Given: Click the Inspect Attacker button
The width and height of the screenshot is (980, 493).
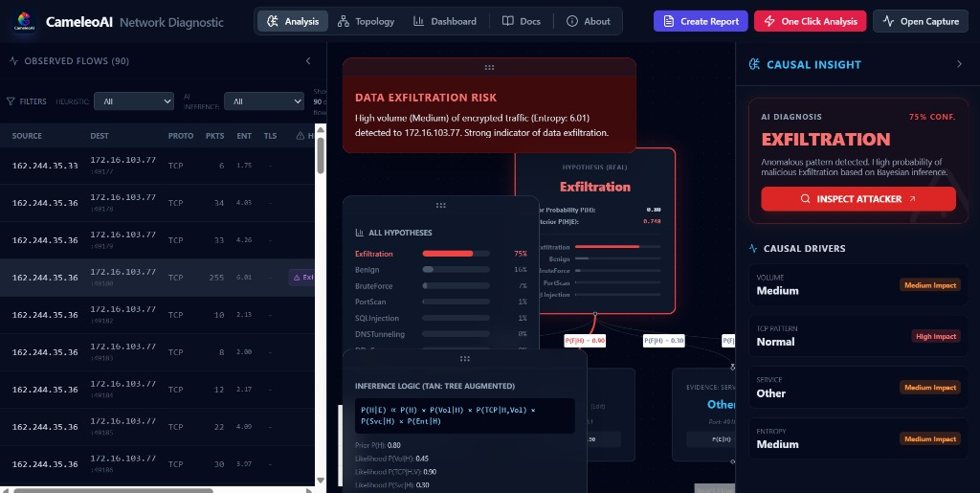Looking at the screenshot, I should click(x=858, y=199).
